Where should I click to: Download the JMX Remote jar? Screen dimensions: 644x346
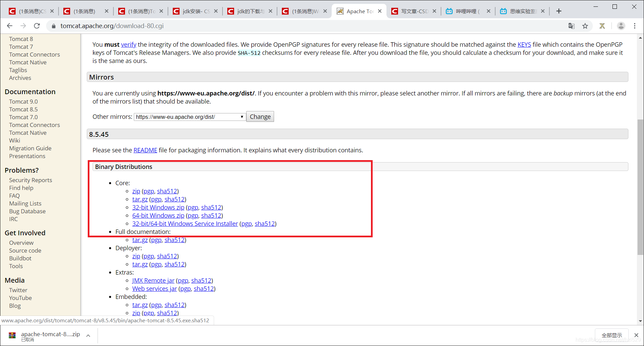[x=153, y=281]
